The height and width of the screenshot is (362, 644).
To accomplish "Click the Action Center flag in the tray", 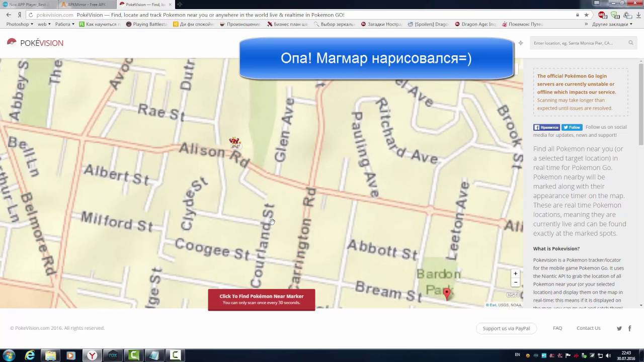I will click(568, 355).
